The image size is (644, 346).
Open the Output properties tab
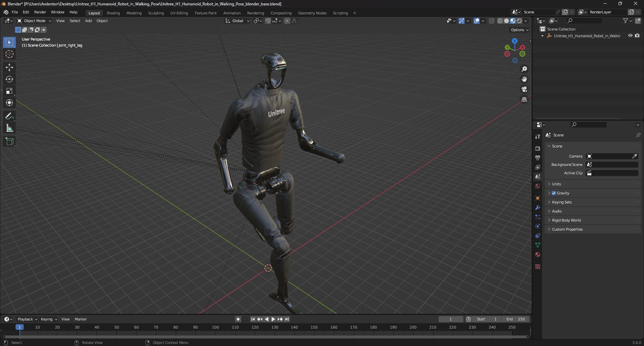pyautogui.click(x=538, y=158)
